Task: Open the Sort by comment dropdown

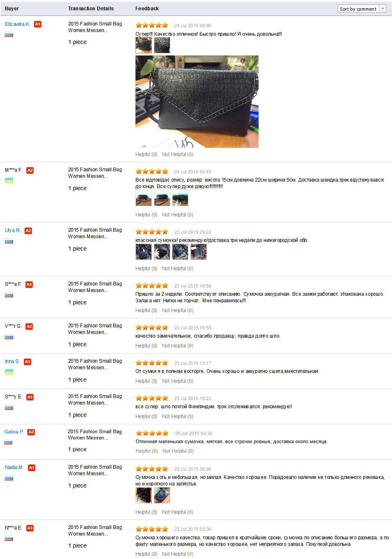Action: click(x=362, y=9)
